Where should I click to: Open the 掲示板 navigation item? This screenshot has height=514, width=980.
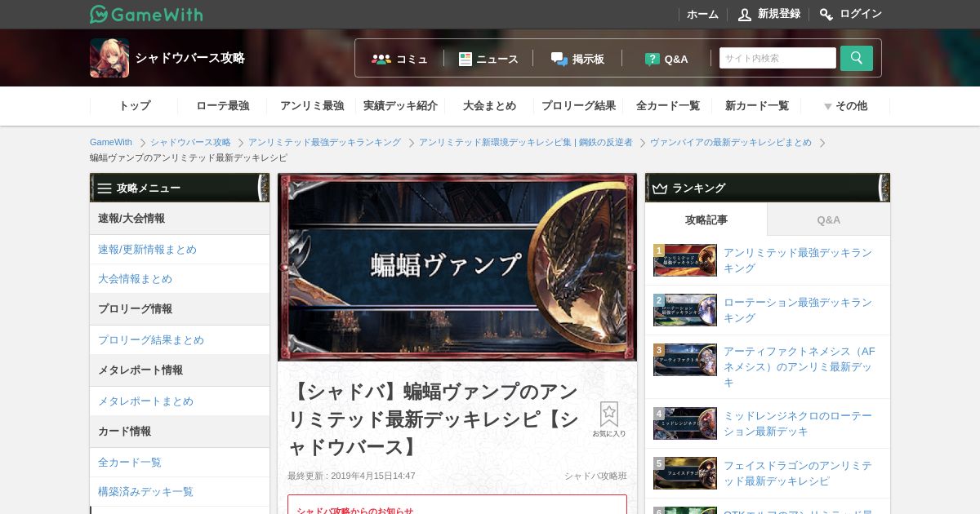click(x=577, y=59)
